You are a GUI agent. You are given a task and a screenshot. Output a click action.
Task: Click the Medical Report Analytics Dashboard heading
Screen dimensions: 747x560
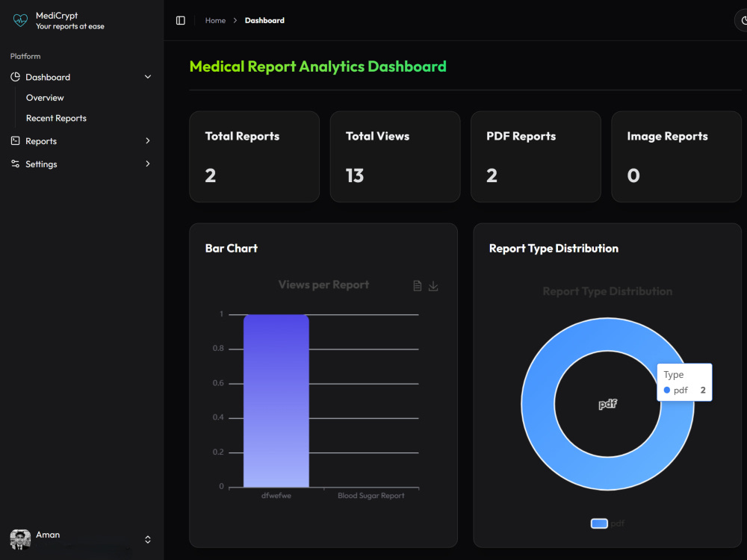(317, 66)
